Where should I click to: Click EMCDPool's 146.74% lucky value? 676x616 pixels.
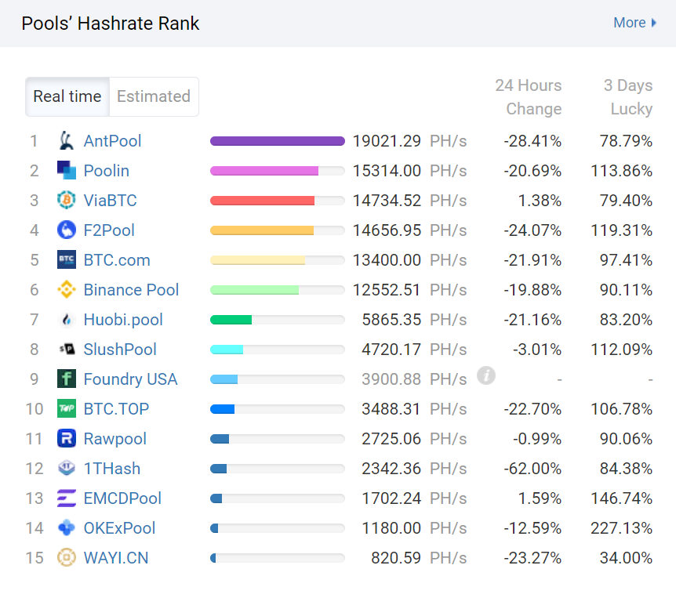tap(621, 498)
